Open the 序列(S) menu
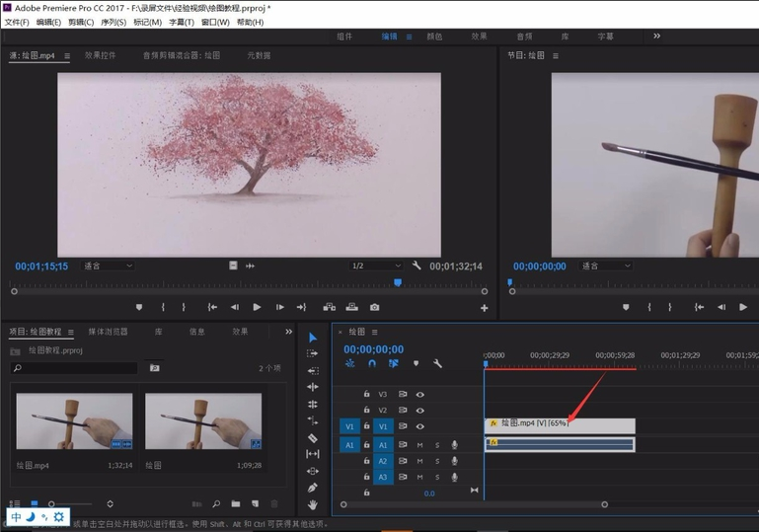 tap(113, 22)
